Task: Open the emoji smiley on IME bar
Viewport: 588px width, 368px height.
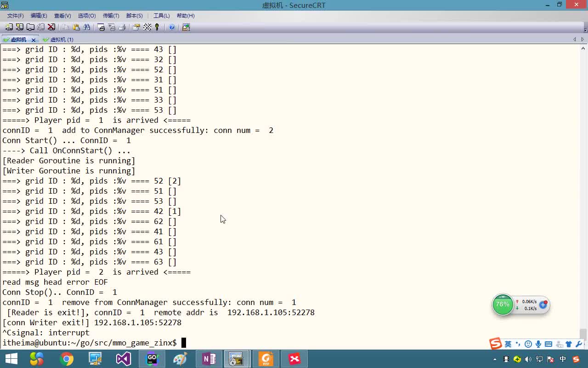Action: (528, 344)
